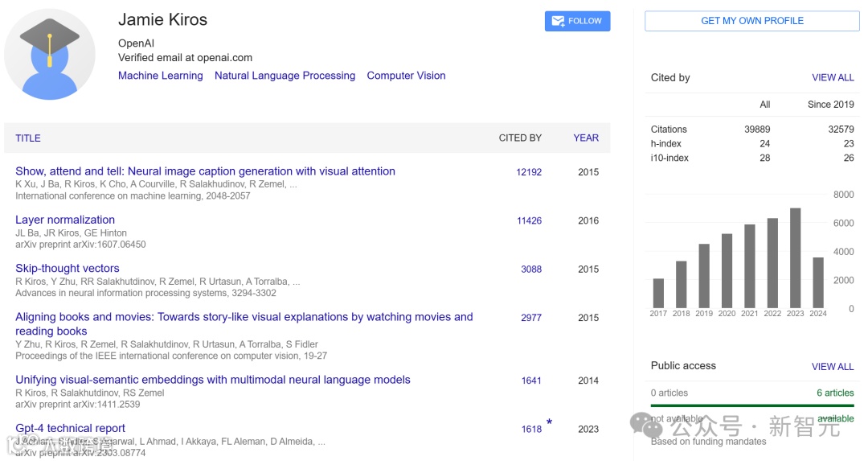Viewport: 868px width, 461px height.
Task: Select the Computer Vision interest tag
Action: [406, 76]
